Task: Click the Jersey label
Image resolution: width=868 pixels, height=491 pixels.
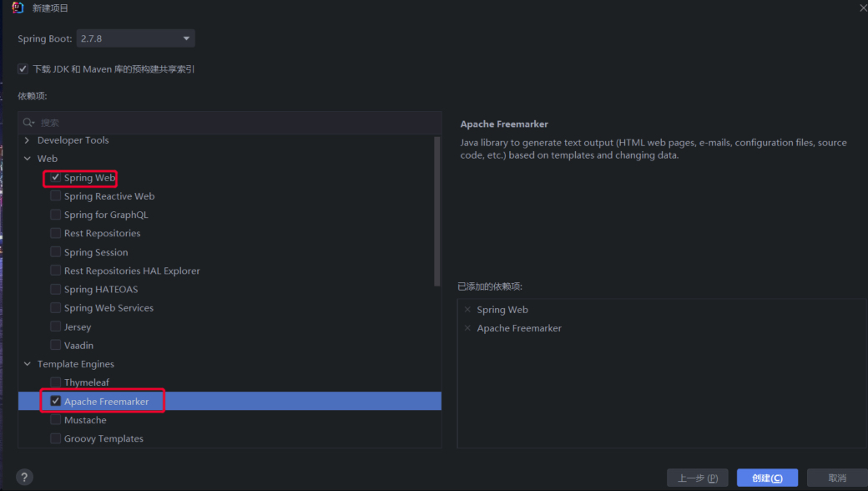Action: tap(78, 326)
